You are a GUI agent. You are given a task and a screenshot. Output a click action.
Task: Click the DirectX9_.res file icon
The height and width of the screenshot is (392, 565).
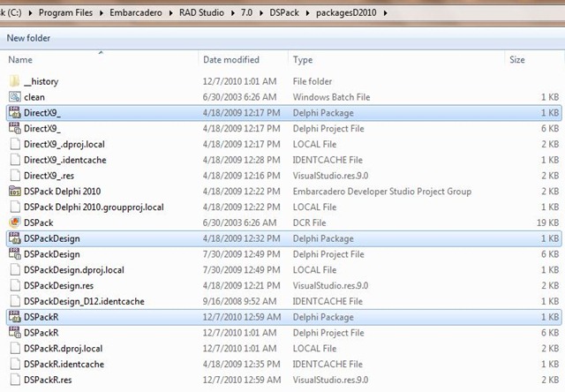15,176
